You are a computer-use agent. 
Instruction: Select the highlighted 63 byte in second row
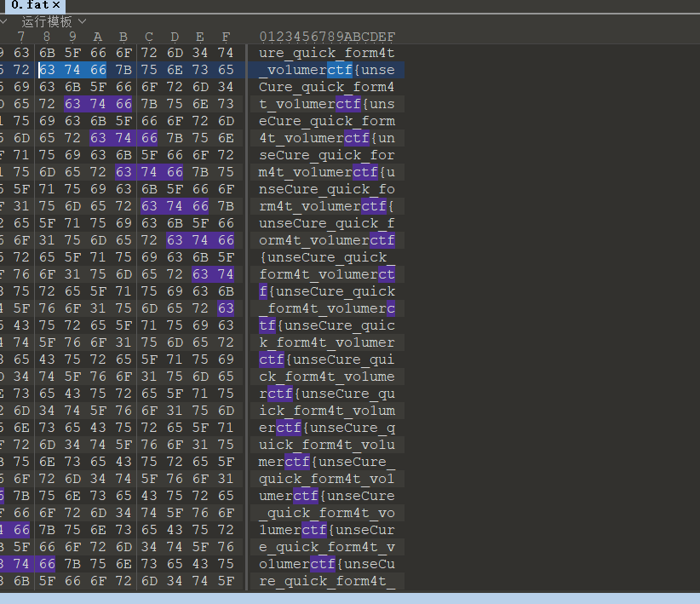(46, 70)
